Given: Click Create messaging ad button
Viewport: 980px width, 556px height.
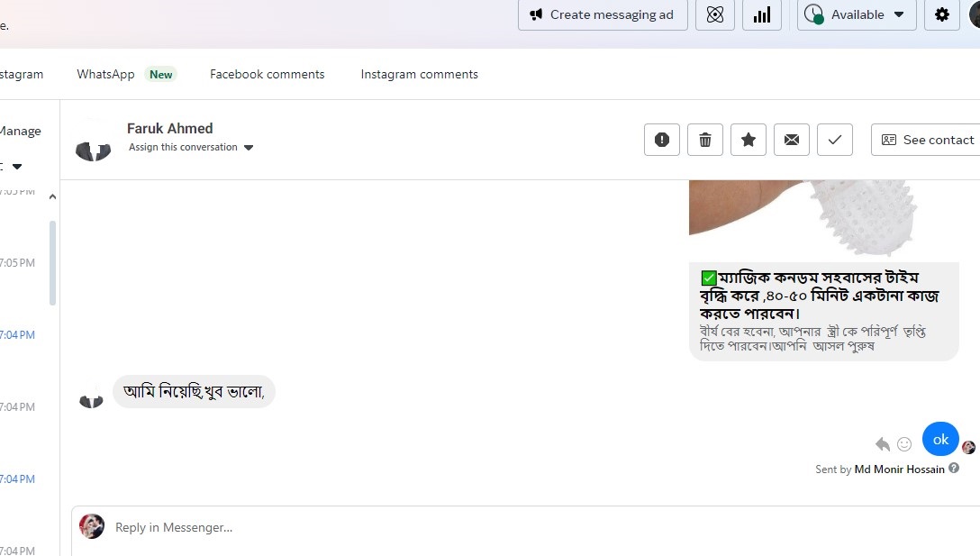Looking at the screenshot, I should (603, 14).
